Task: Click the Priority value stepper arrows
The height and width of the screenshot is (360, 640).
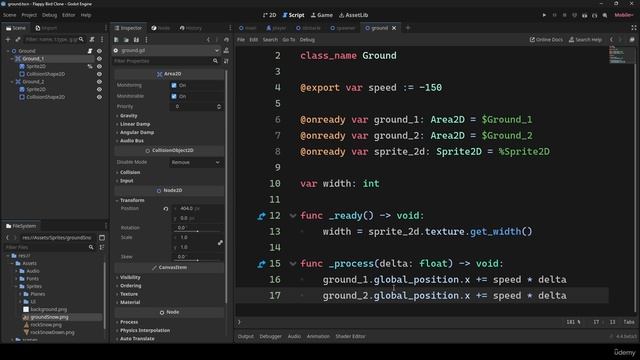Action: 219,107
